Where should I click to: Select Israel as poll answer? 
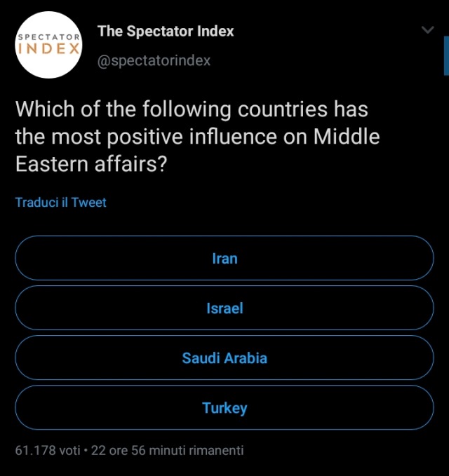click(224, 308)
